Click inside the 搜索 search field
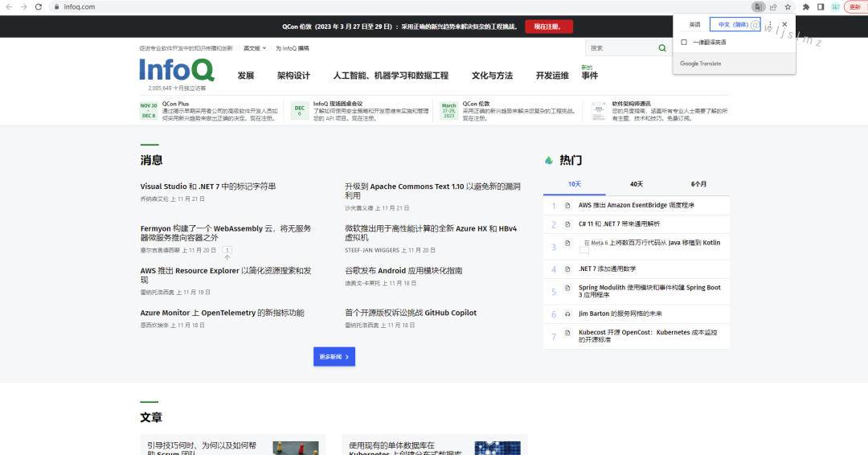 tap(621, 48)
